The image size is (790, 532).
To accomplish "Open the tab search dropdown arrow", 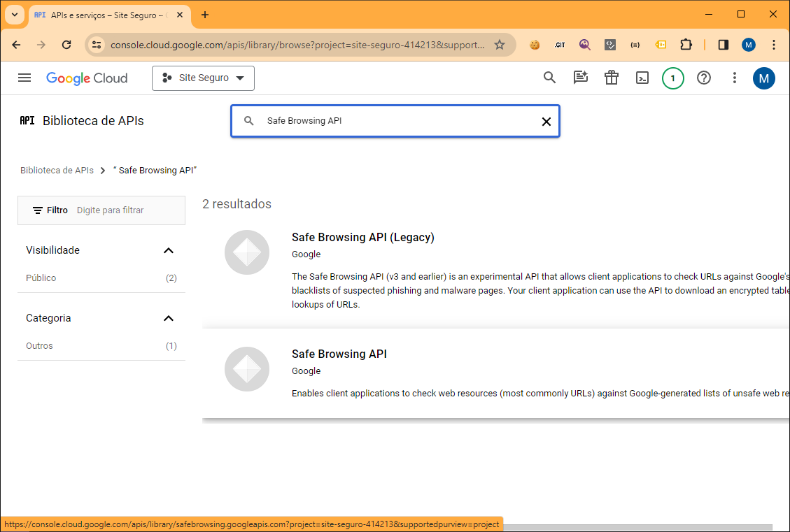I will click(x=15, y=15).
